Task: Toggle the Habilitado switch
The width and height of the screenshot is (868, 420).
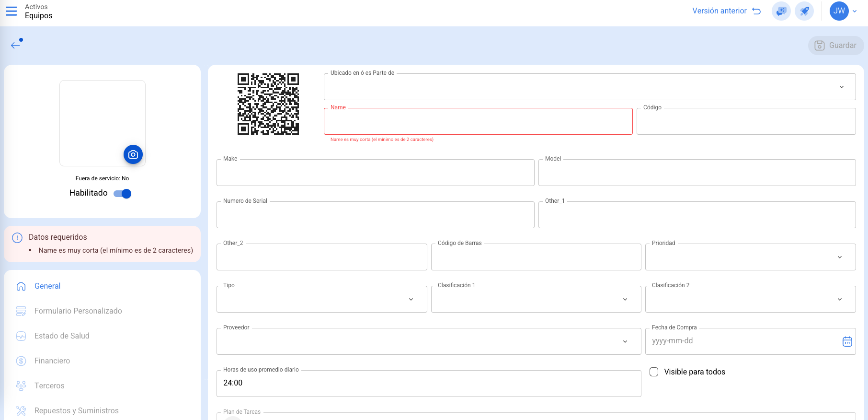Action: coord(123,194)
